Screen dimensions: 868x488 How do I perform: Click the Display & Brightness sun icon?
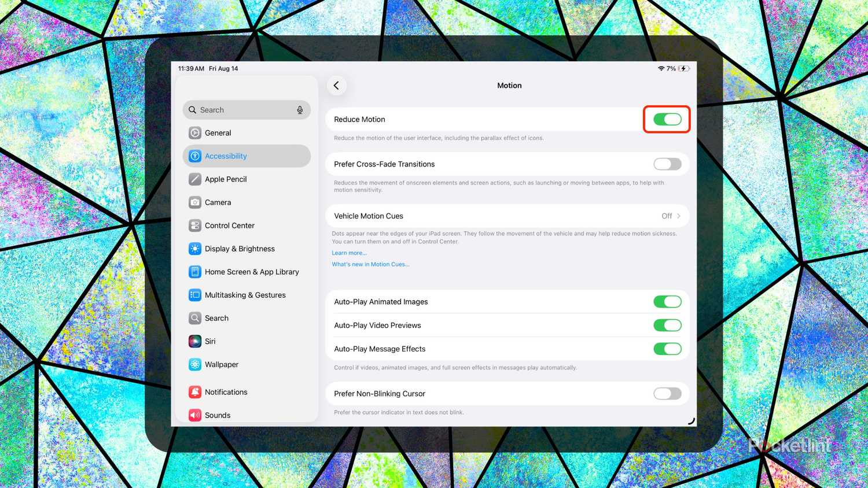coord(195,249)
